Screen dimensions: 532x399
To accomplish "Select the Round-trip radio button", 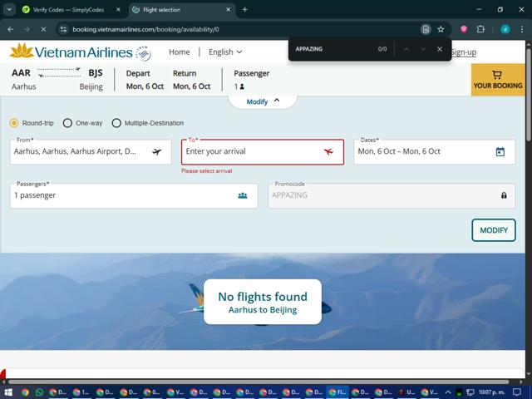I will coord(14,123).
